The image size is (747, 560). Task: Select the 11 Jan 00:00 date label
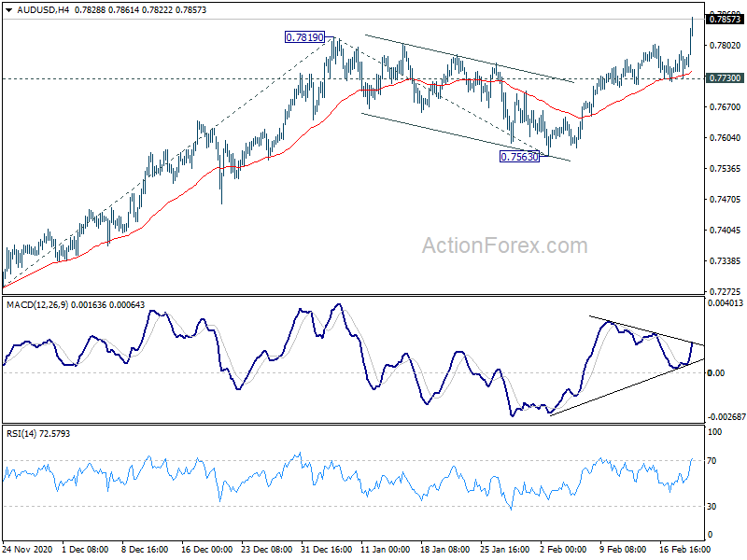(x=386, y=549)
